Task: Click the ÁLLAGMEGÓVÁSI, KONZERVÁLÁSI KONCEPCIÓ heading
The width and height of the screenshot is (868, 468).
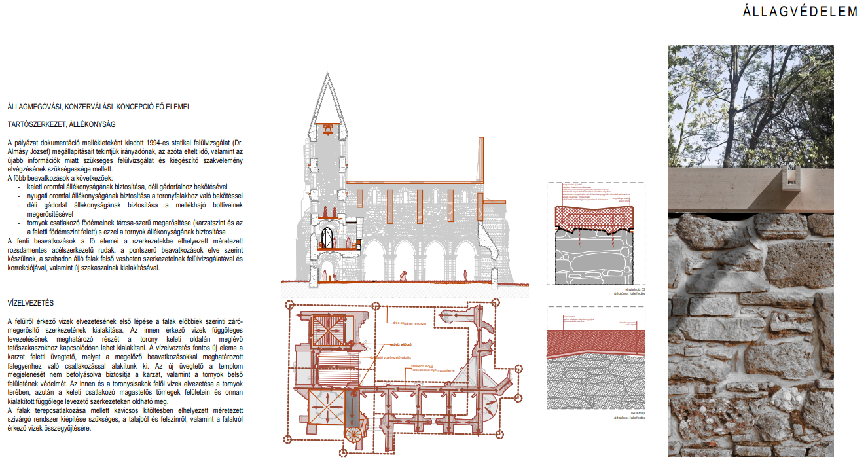Action: [x=98, y=106]
